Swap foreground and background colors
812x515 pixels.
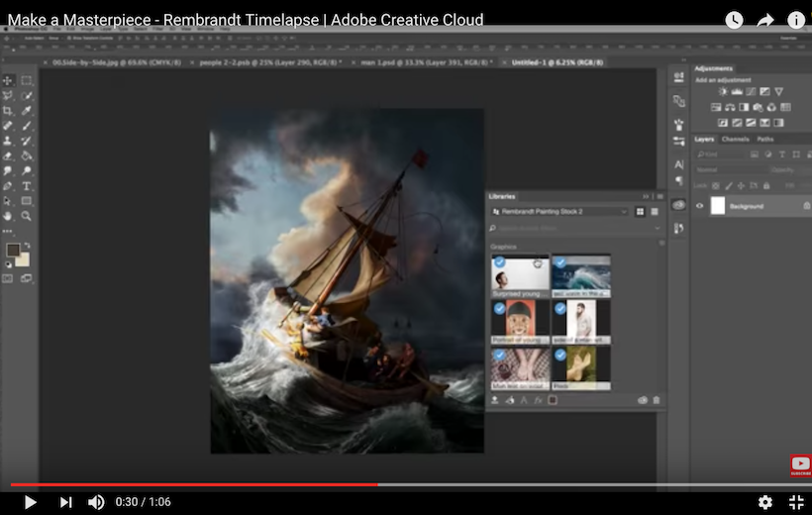pyautogui.click(x=27, y=246)
